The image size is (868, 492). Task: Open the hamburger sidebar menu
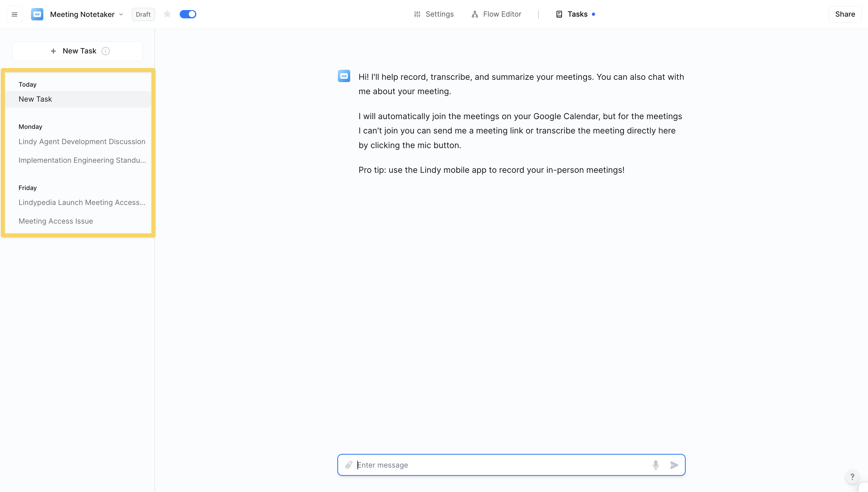click(14, 14)
